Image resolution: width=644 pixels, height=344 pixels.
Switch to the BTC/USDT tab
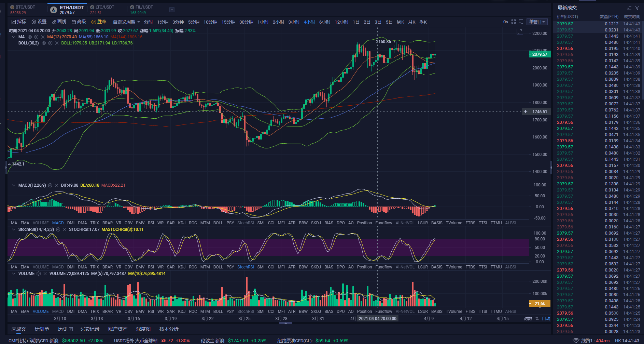(x=23, y=10)
